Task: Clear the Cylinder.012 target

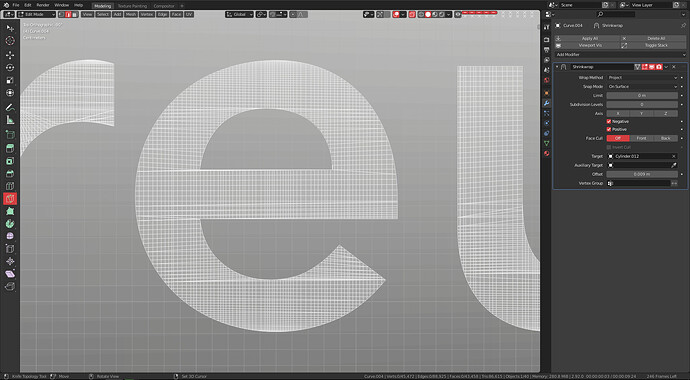Action: click(673, 156)
